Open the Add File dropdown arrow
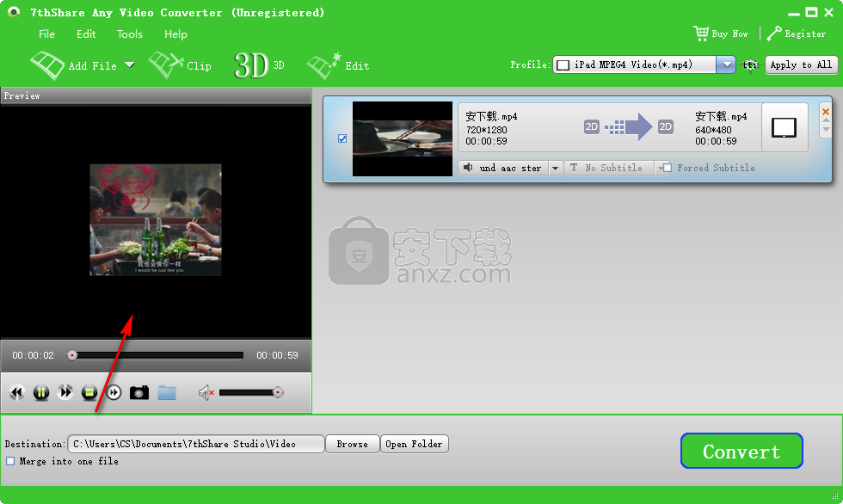Viewport: 843px width, 504px height. tap(130, 65)
